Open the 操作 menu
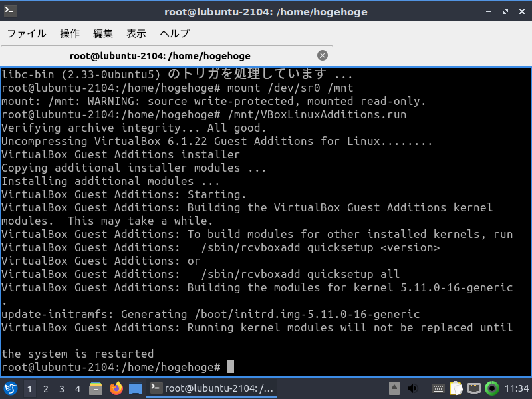Screen dimensions: 532x399 [70, 33]
